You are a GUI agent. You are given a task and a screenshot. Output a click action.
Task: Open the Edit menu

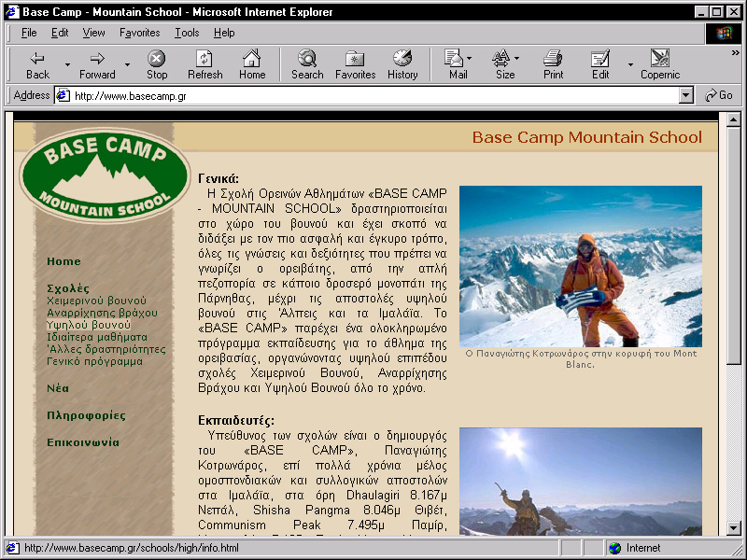[60, 33]
